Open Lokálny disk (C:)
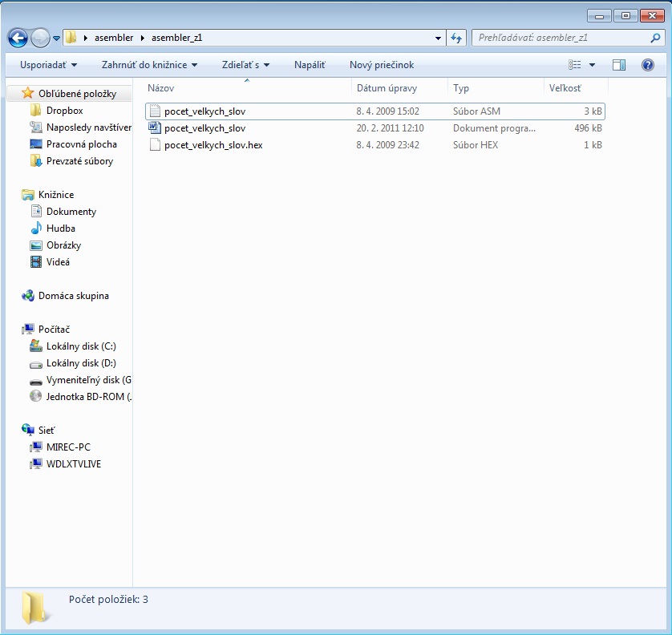The image size is (672, 635). [81, 346]
